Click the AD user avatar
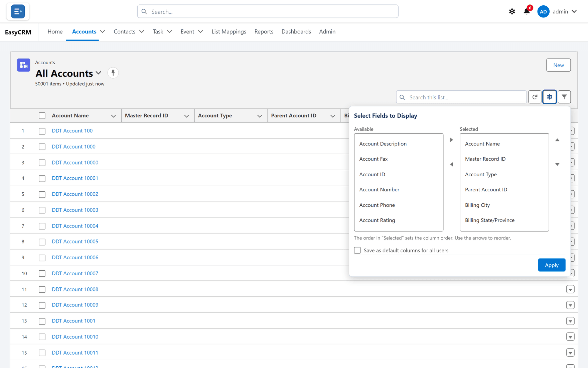 pos(543,11)
